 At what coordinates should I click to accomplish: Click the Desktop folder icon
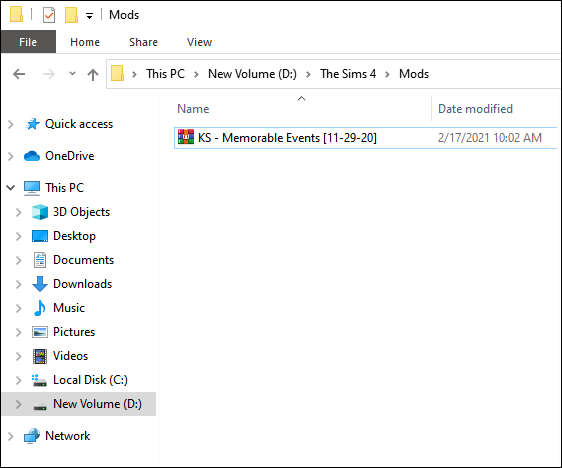click(40, 236)
